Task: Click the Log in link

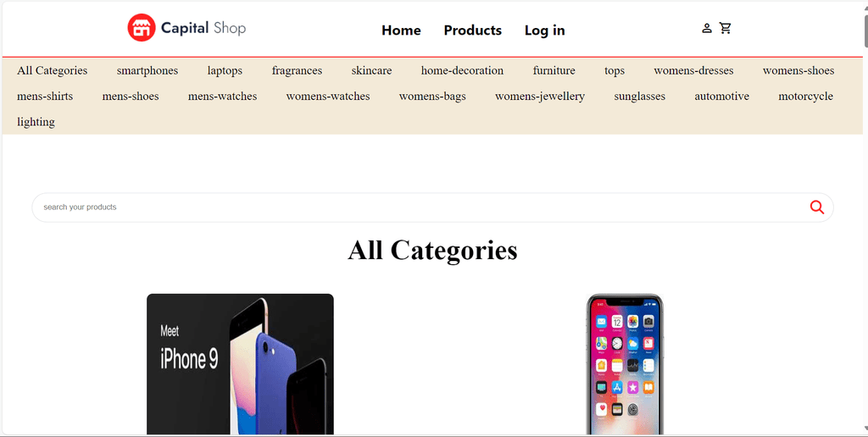Action: [545, 30]
